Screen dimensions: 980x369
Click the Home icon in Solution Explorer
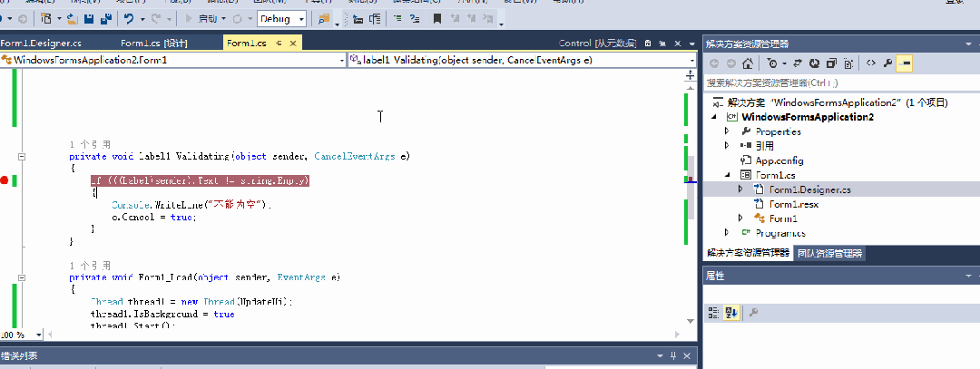[747, 63]
